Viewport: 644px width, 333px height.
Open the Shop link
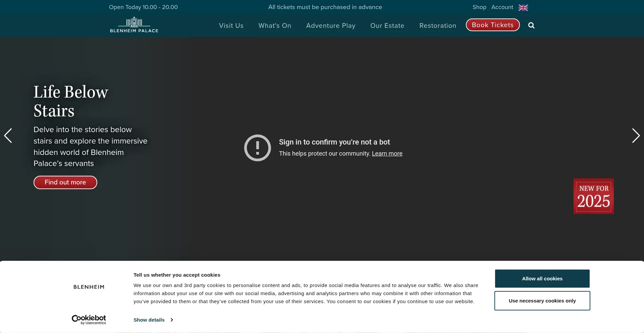pyautogui.click(x=479, y=7)
